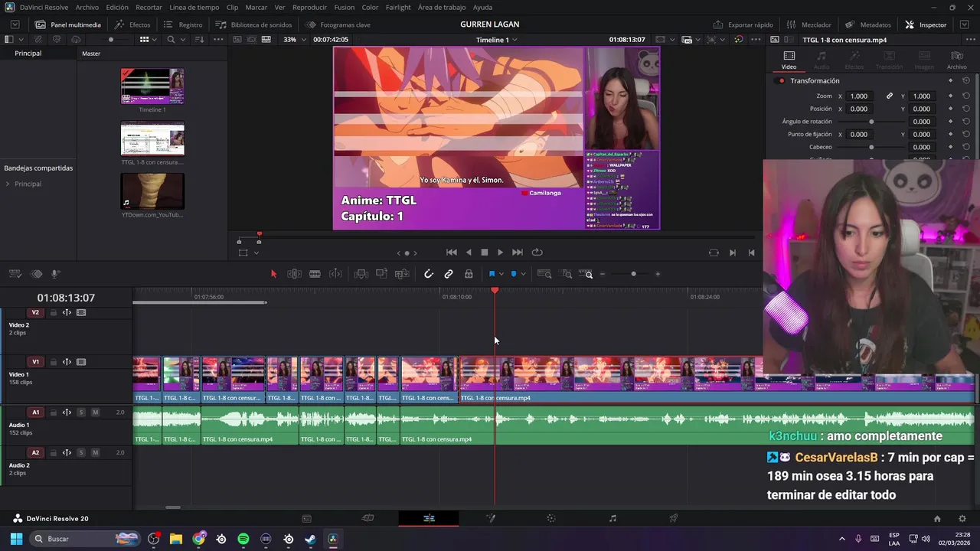Open the viewer zoom 33% dropdown
Viewport: 980px width, 551px height.
click(294, 39)
